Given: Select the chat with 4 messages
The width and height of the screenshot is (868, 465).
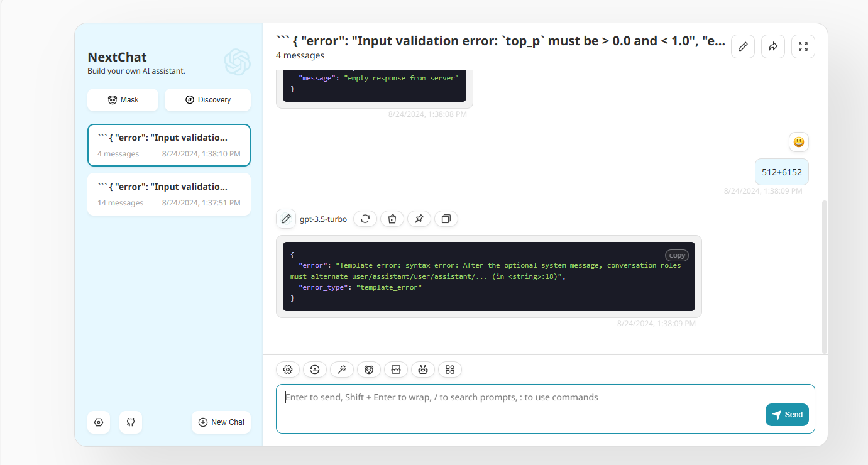Looking at the screenshot, I should [x=168, y=145].
